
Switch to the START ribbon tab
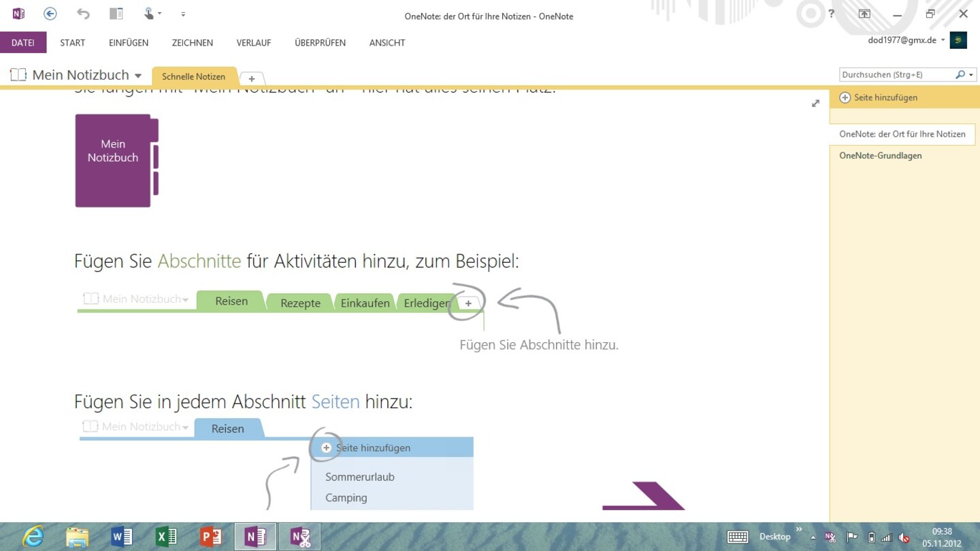[73, 42]
